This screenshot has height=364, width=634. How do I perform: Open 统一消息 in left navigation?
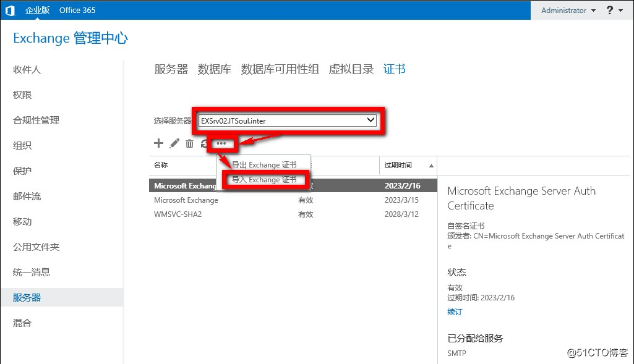point(32,273)
